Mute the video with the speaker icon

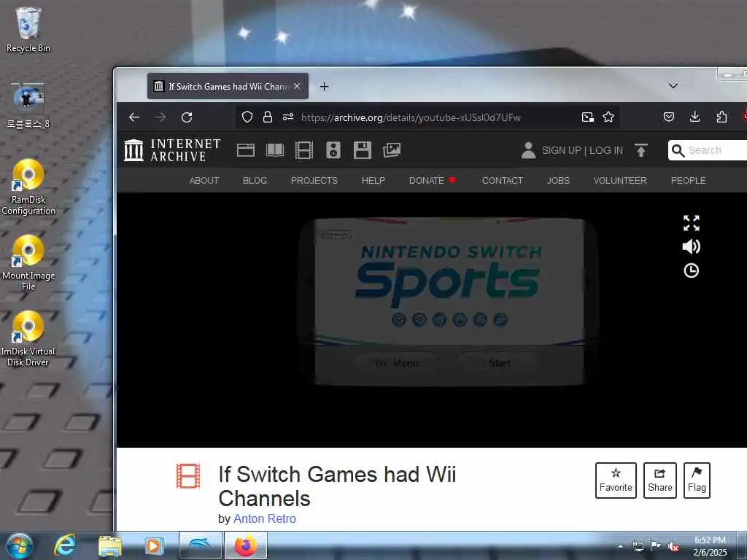692,246
